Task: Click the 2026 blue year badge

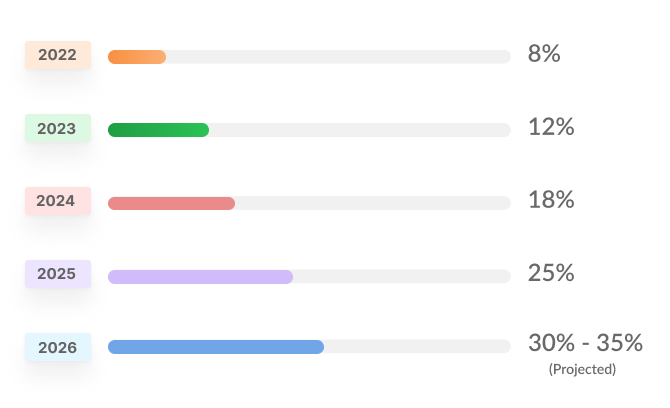Action: pyautogui.click(x=58, y=347)
